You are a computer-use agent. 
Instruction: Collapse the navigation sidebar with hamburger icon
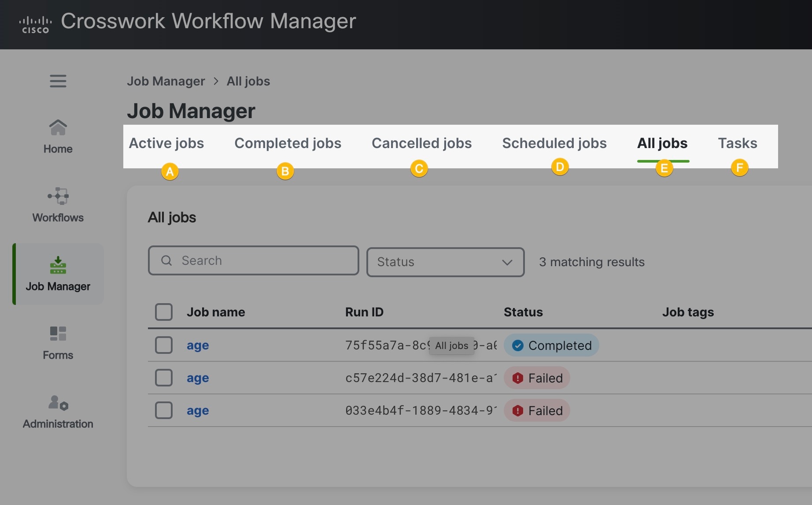click(x=58, y=81)
